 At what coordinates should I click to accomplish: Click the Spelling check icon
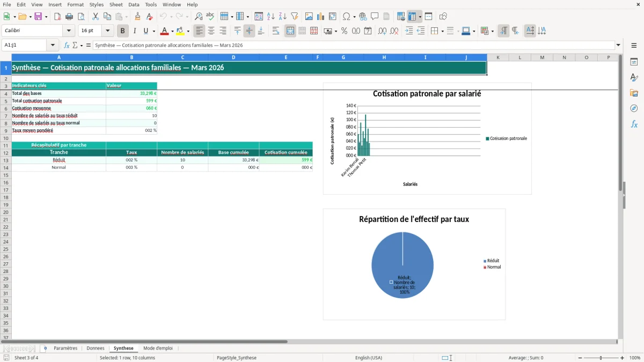210,17
